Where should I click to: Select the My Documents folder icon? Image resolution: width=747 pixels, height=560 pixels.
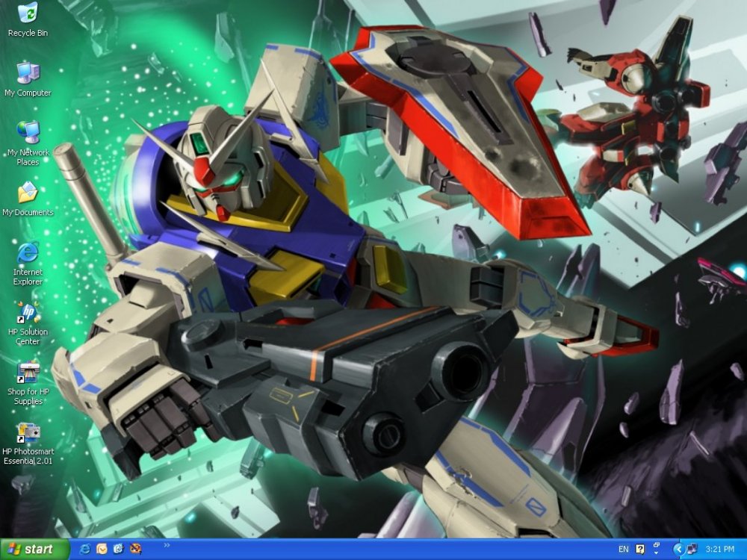click(x=28, y=199)
